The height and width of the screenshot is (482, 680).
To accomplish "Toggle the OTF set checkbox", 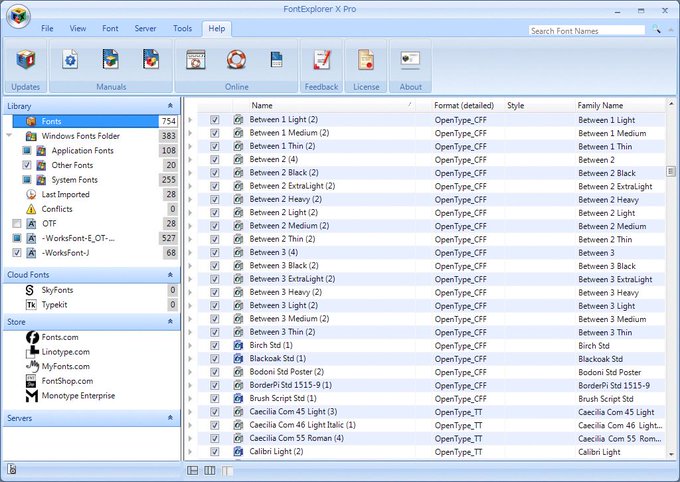I will 16,224.
